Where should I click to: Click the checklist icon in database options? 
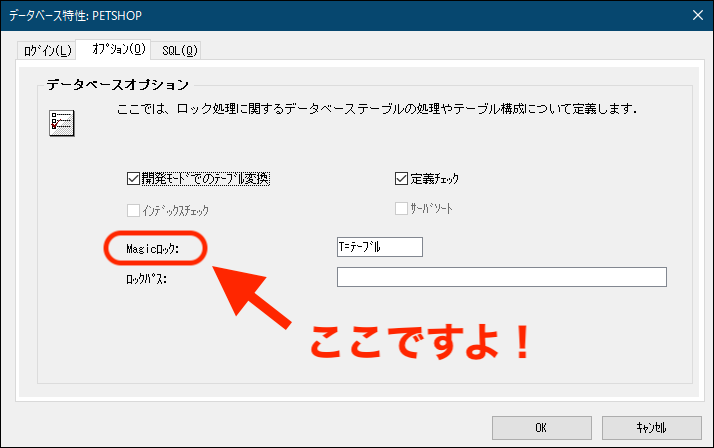click(62, 122)
